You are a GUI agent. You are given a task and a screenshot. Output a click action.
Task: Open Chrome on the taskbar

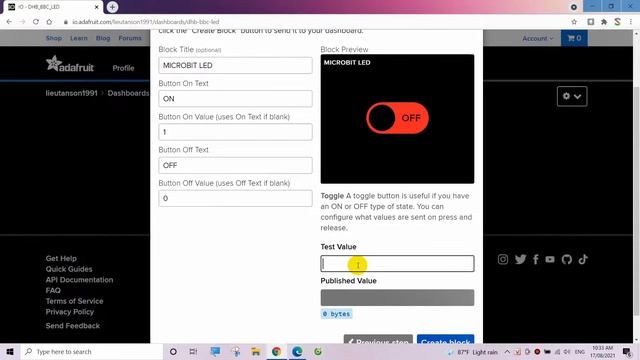(276, 352)
